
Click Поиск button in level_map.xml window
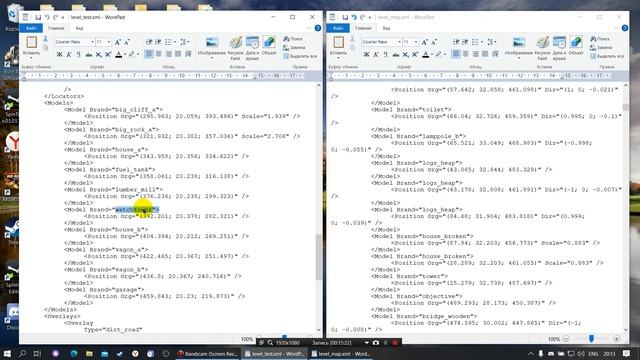coord(600,39)
